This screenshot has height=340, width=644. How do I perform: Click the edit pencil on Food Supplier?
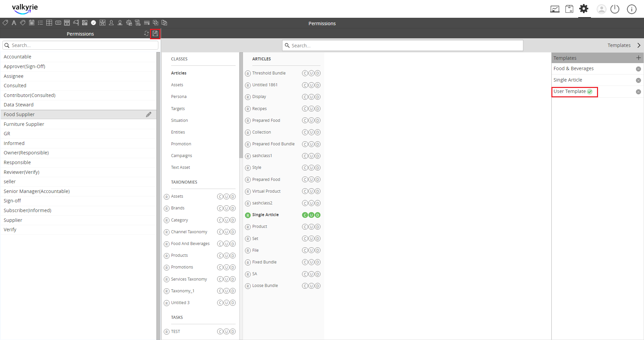pos(149,114)
